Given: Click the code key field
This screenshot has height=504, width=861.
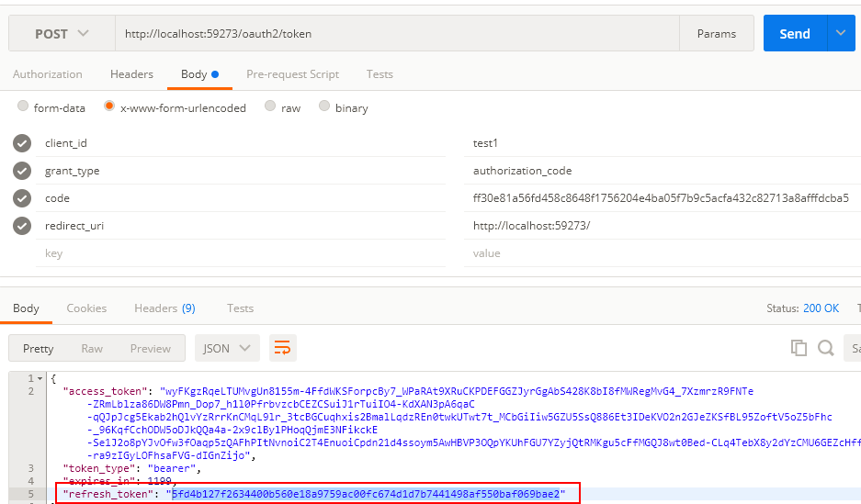Looking at the screenshot, I should pyautogui.click(x=241, y=198).
